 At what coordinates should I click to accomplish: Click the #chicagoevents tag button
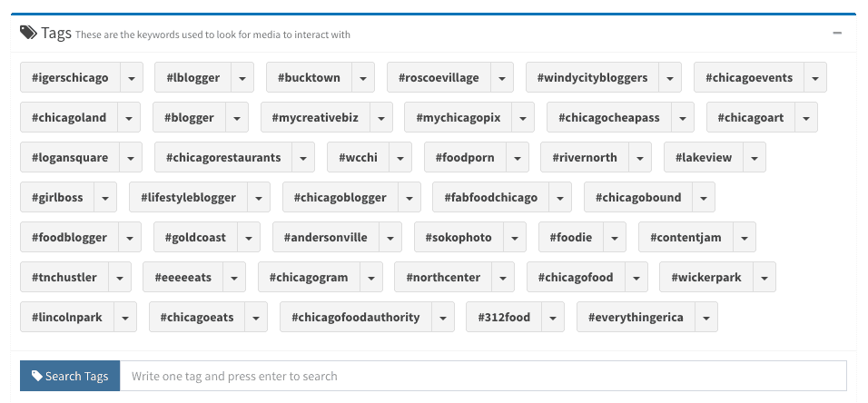point(749,77)
